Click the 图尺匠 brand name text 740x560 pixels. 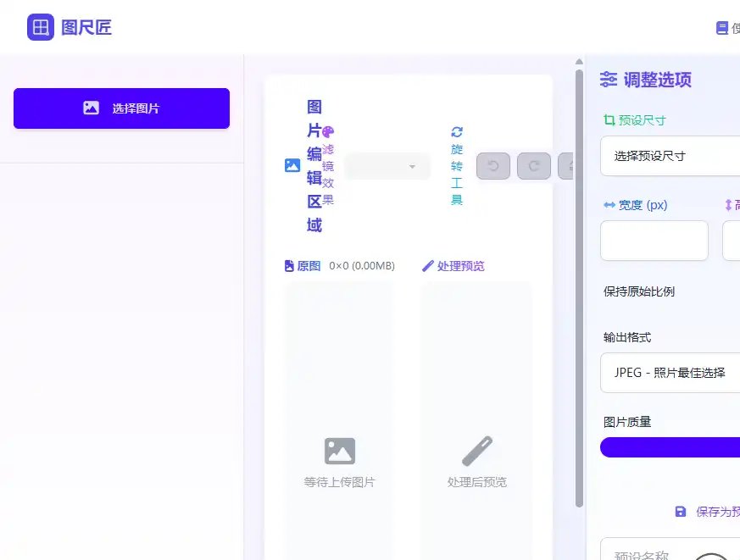(86, 27)
